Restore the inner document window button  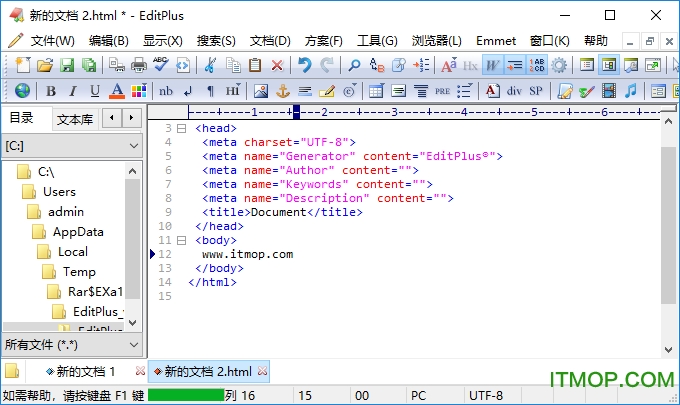[649, 41]
